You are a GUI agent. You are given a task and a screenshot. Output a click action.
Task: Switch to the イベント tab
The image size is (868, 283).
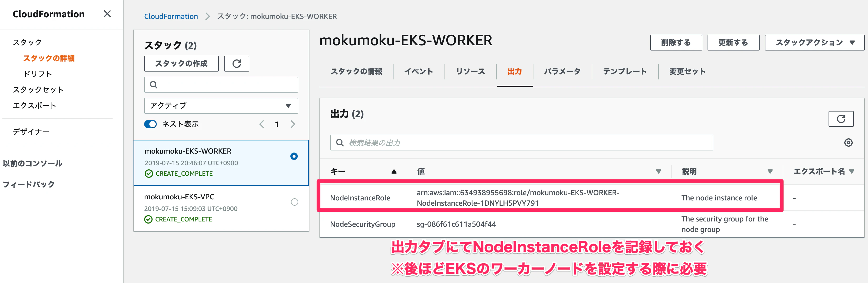point(418,72)
